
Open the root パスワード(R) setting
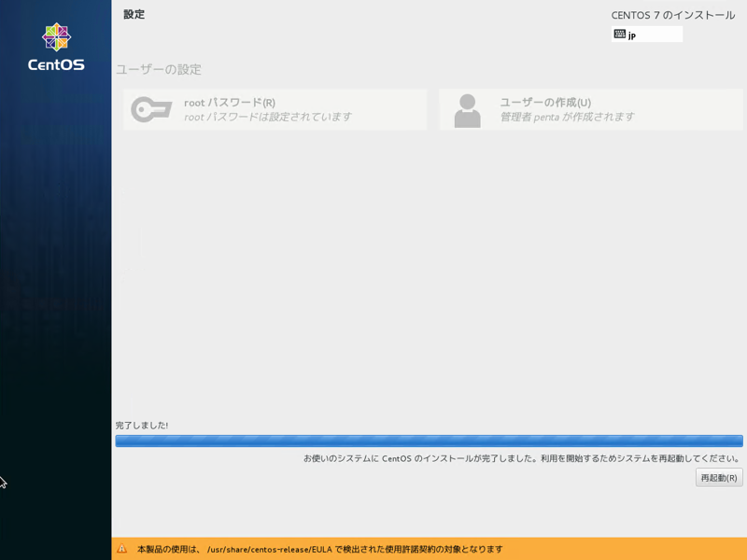(x=275, y=109)
